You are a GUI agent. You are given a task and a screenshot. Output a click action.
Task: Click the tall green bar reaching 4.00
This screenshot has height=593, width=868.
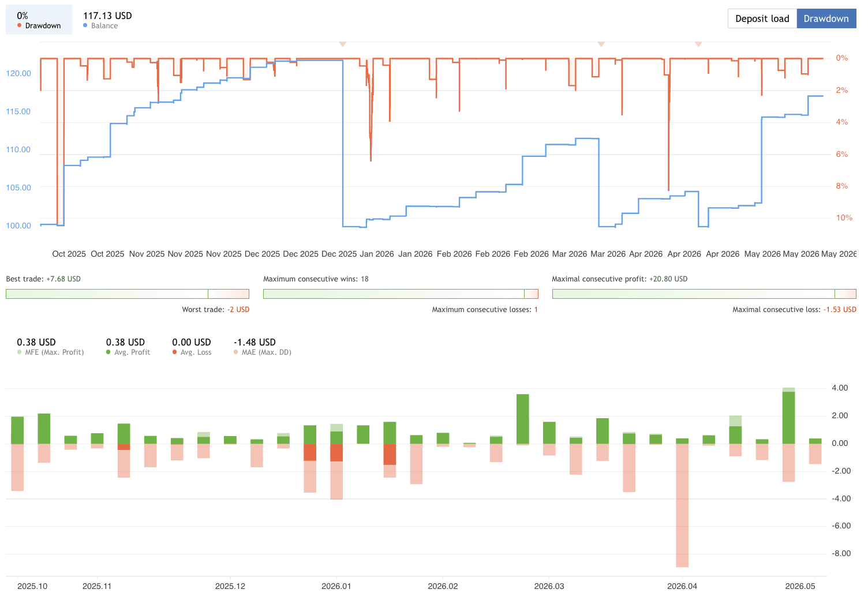788,418
